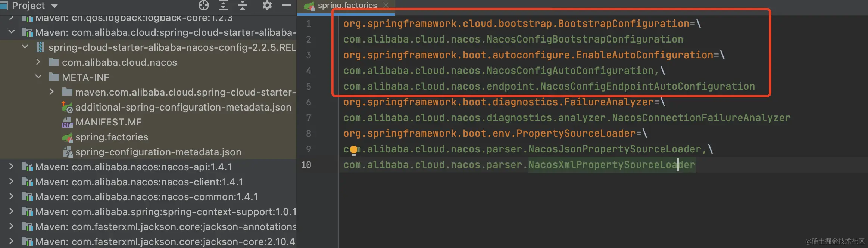Collapse the spring-cloud-starter-alibaba Maven library node
The height and width of the screenshot is (248, 868).
point(12,32)
